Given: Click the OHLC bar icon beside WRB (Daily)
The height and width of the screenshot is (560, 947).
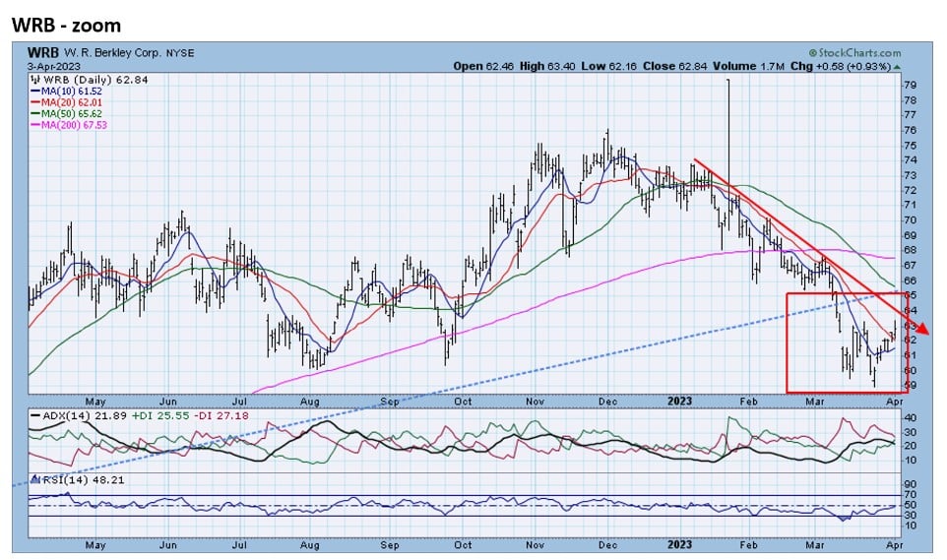Looking at the screenshot, I should click(x=34, y=80).
